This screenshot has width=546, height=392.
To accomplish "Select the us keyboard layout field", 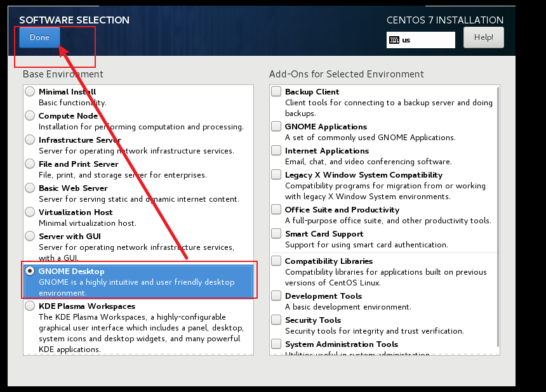I will 421,40.
